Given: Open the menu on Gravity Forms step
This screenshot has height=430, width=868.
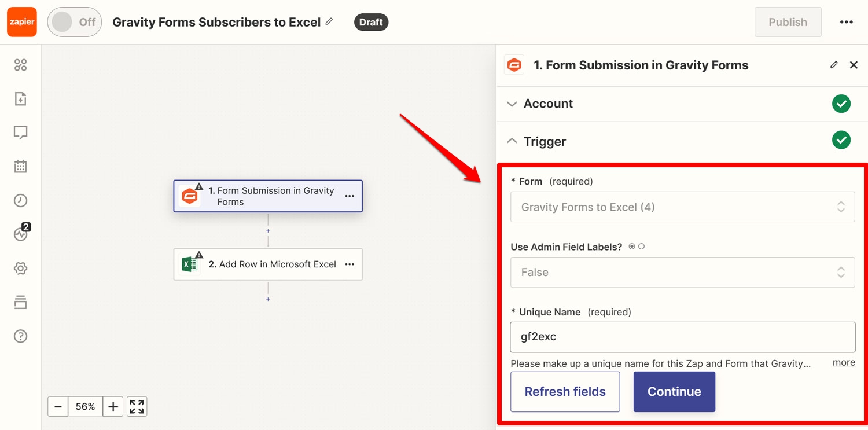Looking at the screenshot, I should coord(350,196).
